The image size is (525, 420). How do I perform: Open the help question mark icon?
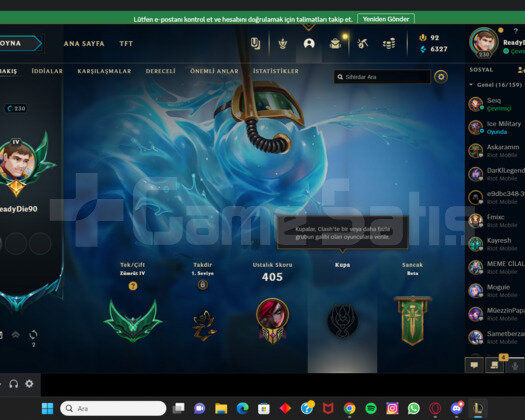[516, 30]
